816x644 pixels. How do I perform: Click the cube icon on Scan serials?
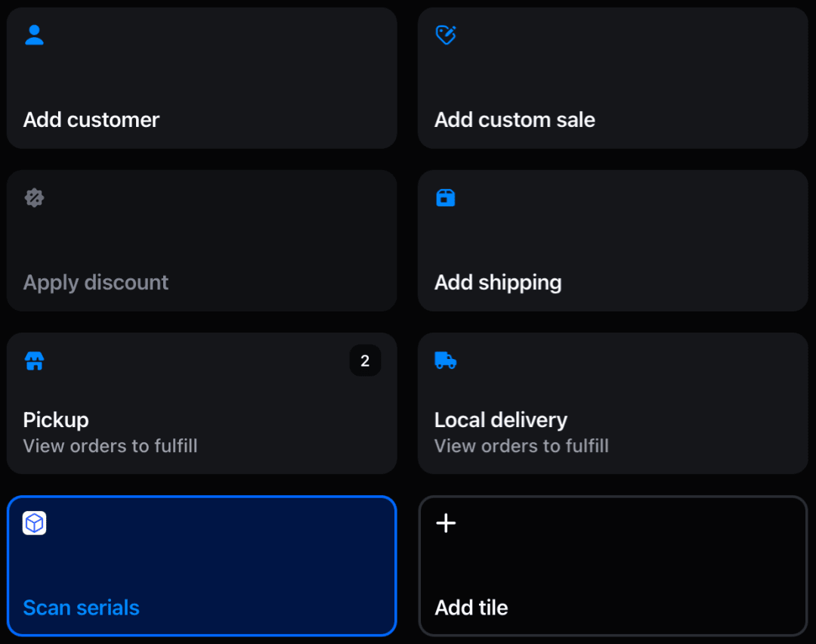coord(34,523)
